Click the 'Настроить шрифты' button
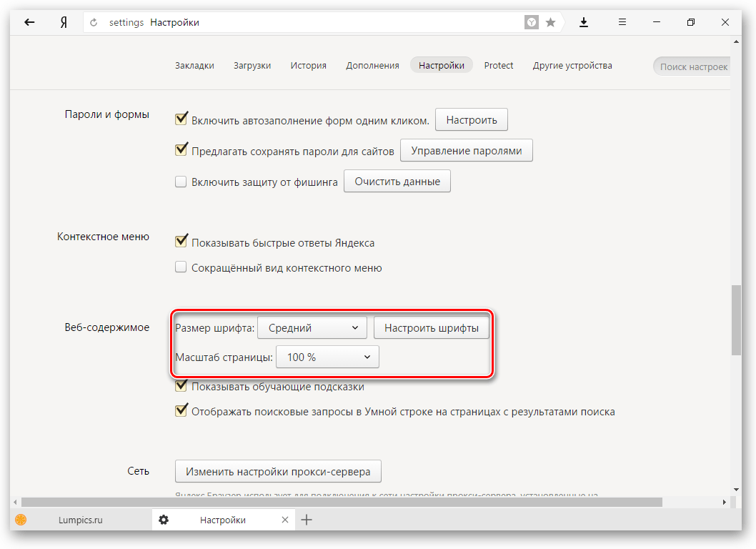The width and height of the screenshot is (756, 549). pyautogui.click(x=432, y=328)
